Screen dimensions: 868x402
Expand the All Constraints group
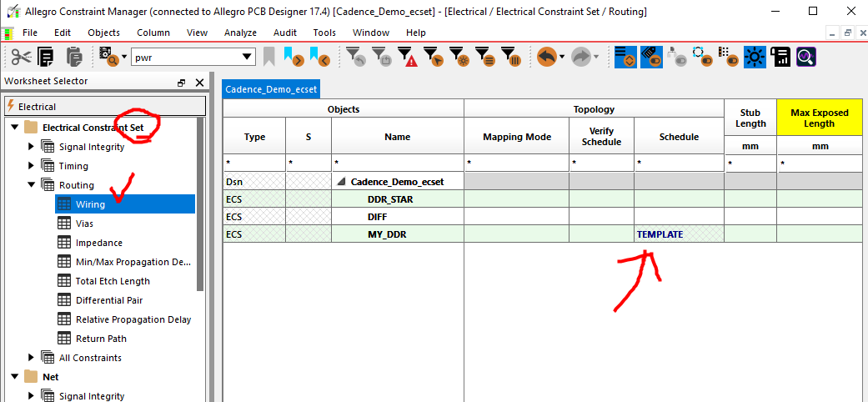31,358
